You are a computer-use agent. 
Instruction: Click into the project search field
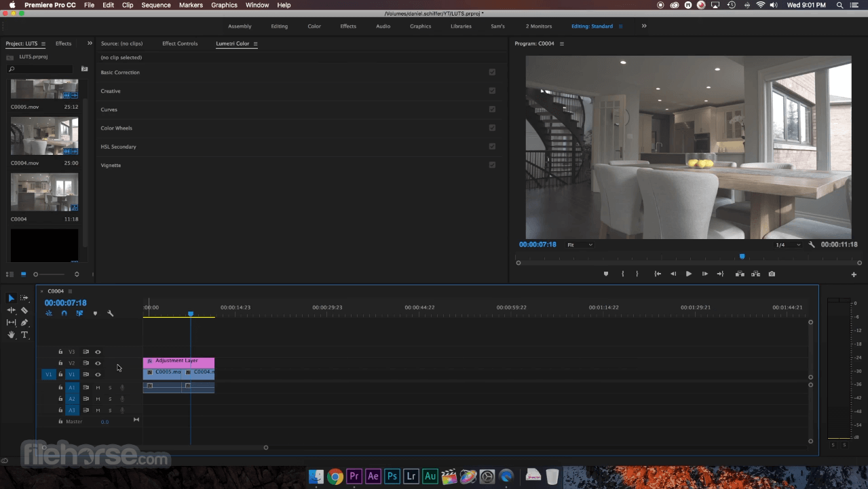[x=40, y=69]
